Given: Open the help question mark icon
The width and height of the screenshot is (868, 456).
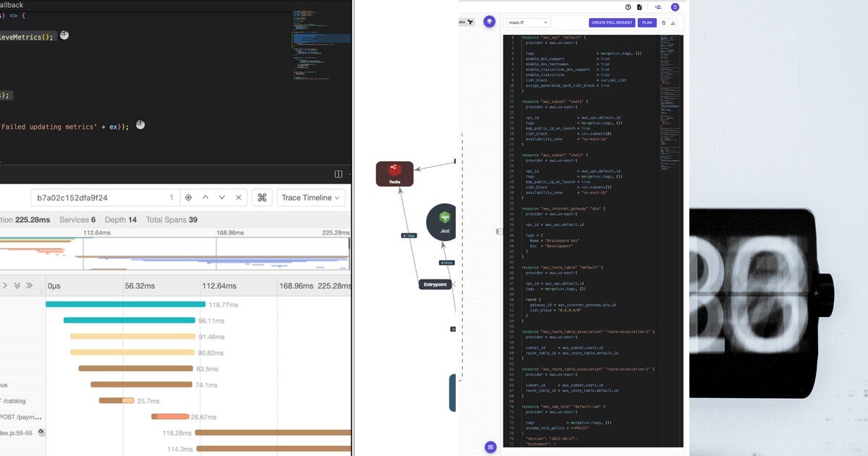Looking at the screenshot, I should pyautogui.click(x=628, y=7).
